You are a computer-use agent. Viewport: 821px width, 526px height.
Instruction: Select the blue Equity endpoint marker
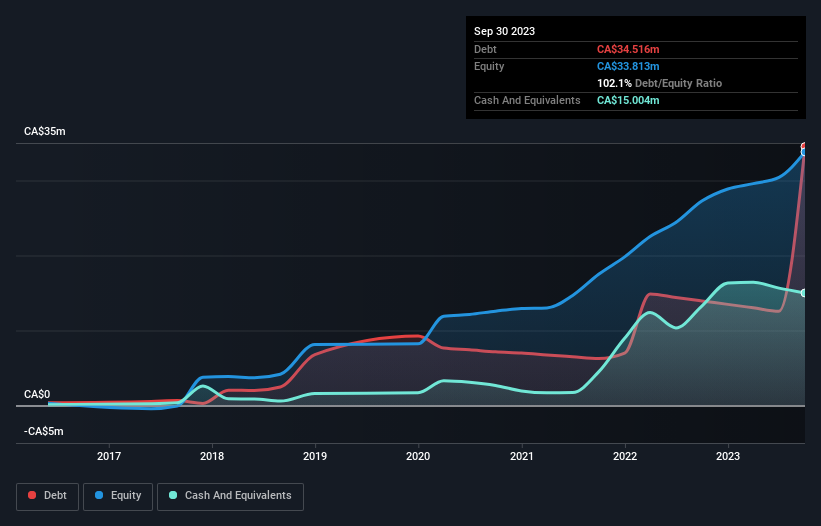804,152
